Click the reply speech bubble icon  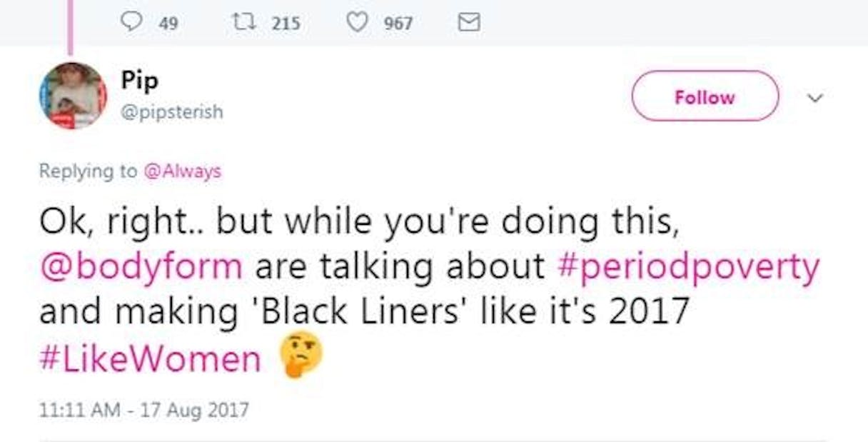click(131, 23)
